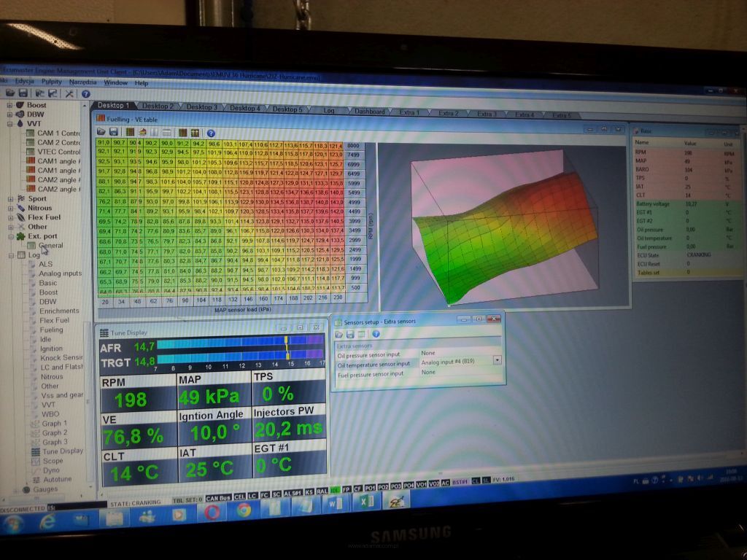Collapse the VVT tree node

coord(9,124)
